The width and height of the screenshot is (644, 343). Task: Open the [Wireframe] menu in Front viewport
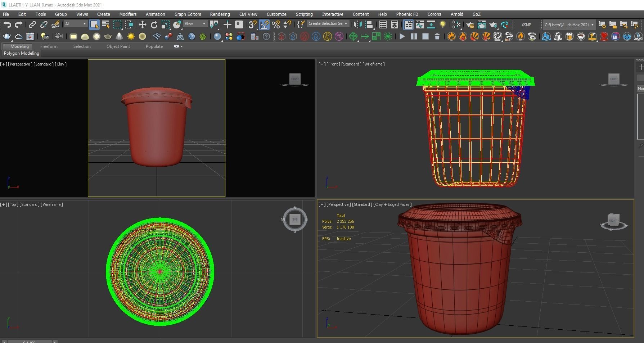pos(374,64)
